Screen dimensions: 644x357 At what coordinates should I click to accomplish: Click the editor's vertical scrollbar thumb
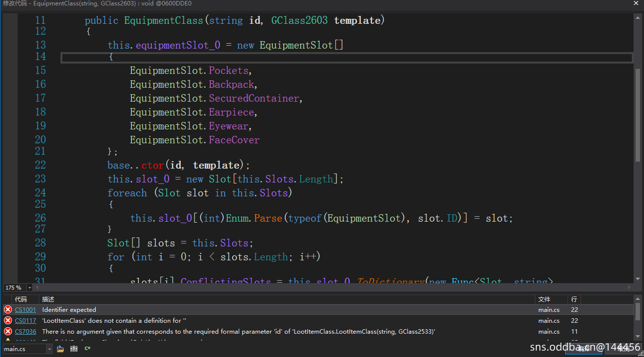point(638,114)
